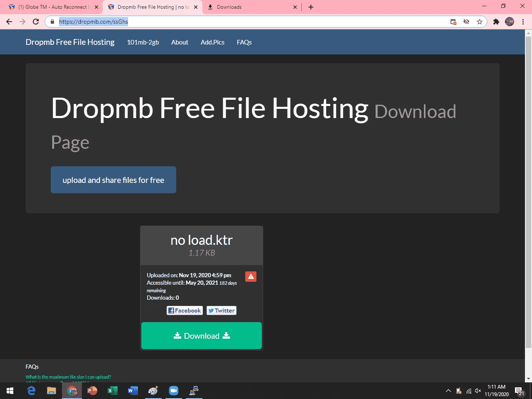Open the FAQs navigation link
The height and width of the screenshot is (399, 532).
tap(244, 42)
